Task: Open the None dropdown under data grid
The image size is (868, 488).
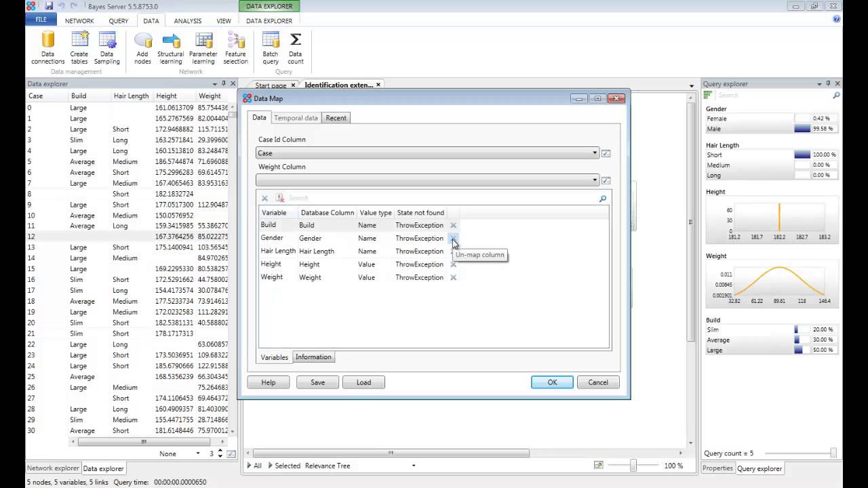Action: click(198, 453)
